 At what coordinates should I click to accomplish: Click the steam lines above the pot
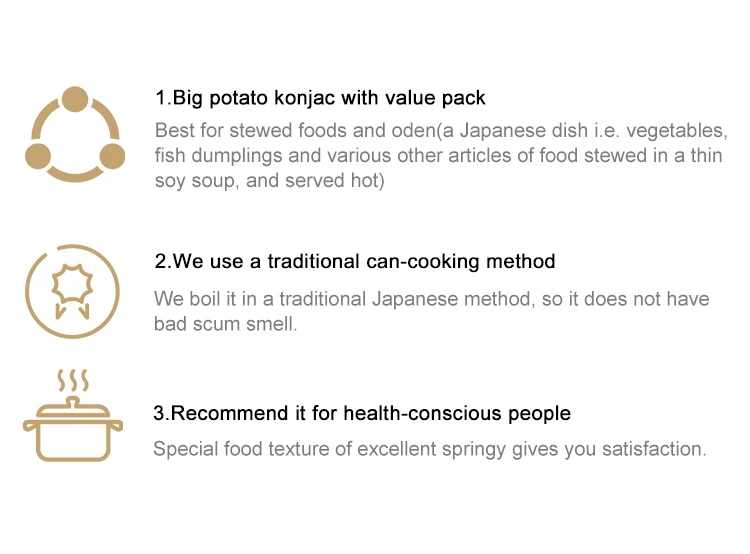(x=73, y=379)
